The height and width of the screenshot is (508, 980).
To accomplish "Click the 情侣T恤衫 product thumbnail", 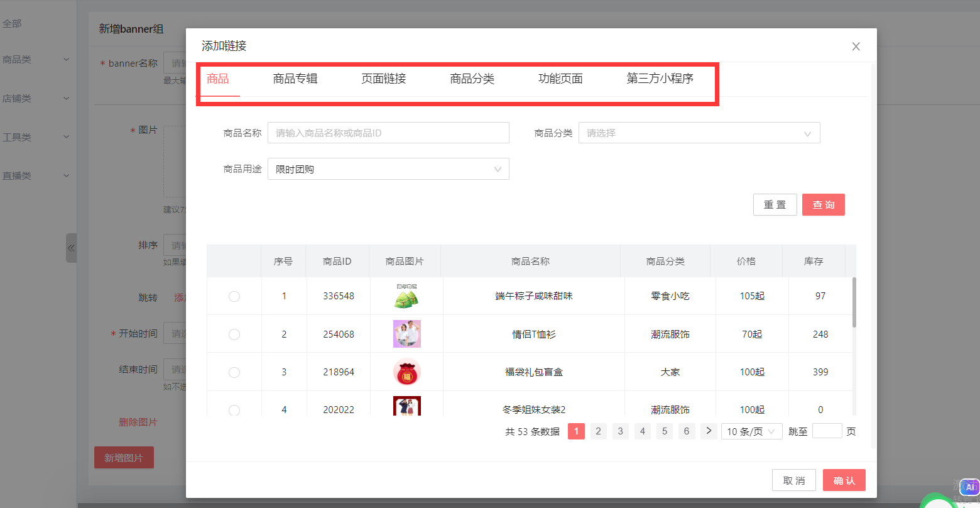I will 406,334.
